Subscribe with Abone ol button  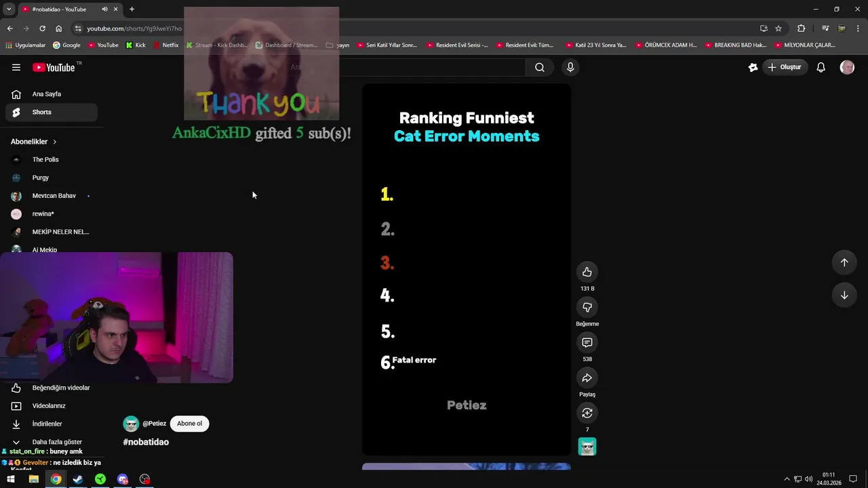189,424
